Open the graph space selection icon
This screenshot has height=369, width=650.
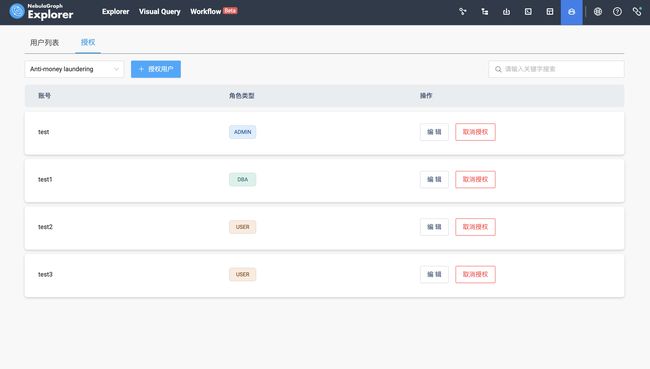pyautogui.click(x=463, y=12)
